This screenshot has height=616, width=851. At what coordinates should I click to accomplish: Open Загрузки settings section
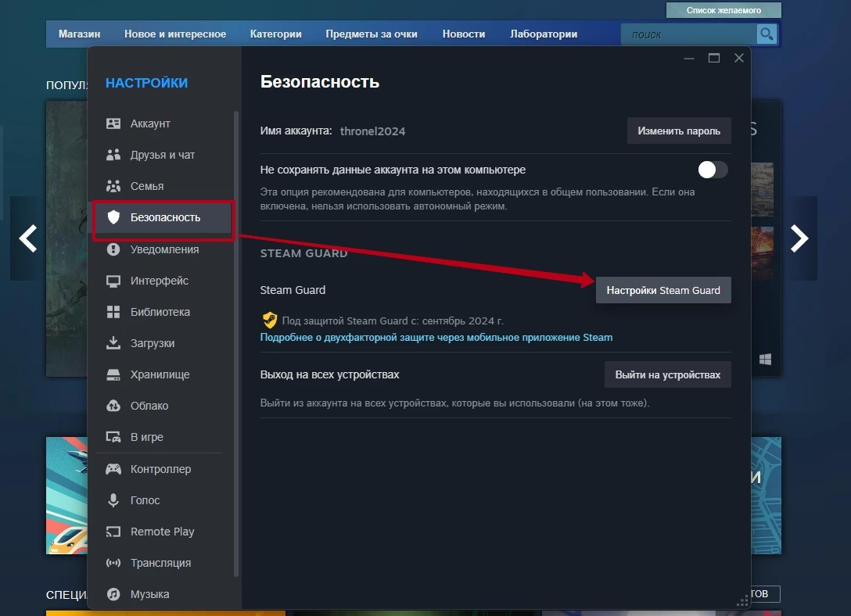163,343
